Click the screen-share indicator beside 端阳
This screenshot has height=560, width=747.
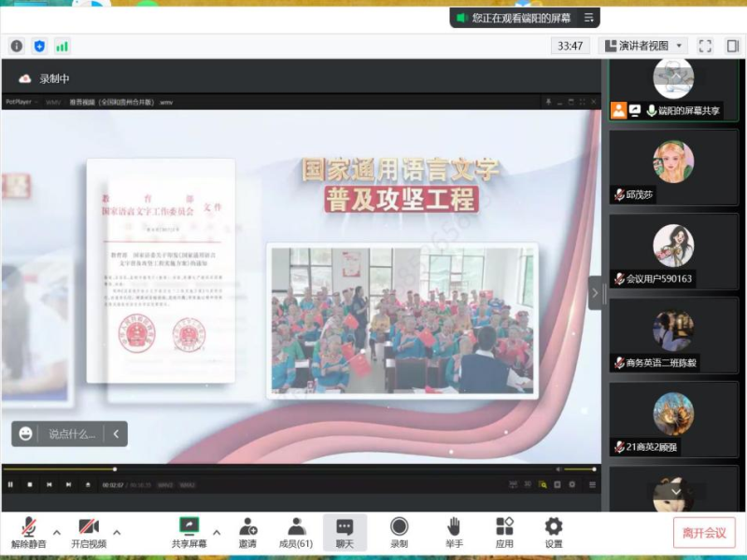635,110
